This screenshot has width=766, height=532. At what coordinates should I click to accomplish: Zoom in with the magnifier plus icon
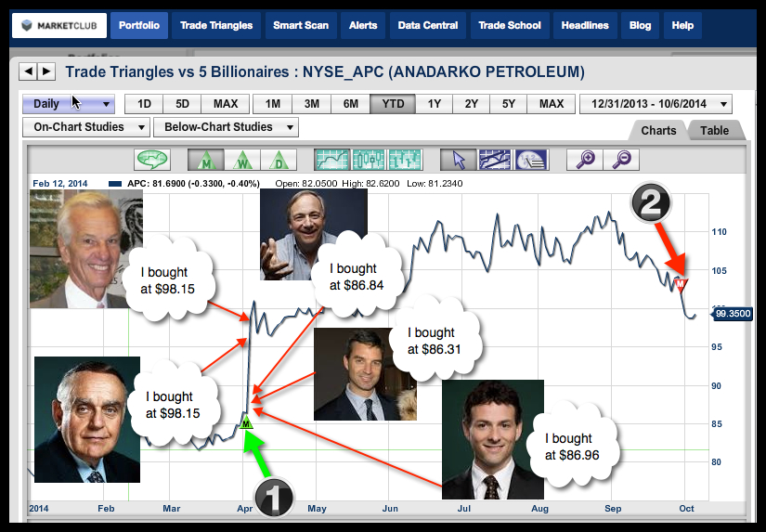tap(585, 160)
